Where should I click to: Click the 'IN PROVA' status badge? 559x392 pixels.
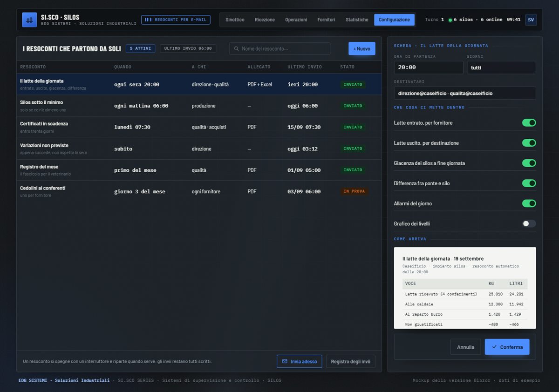point(354,191)
